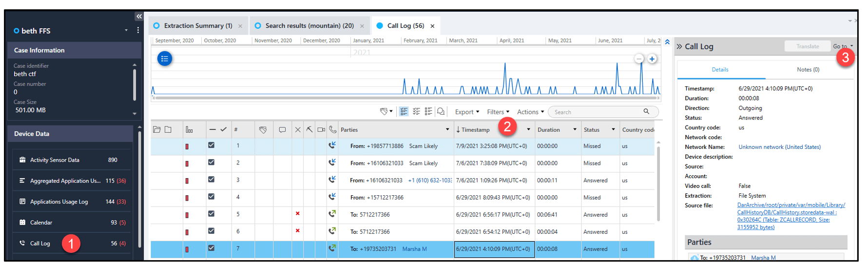Uncheck the checkbox in row 2
The image size is (868, 268).
tap(211, 162)
